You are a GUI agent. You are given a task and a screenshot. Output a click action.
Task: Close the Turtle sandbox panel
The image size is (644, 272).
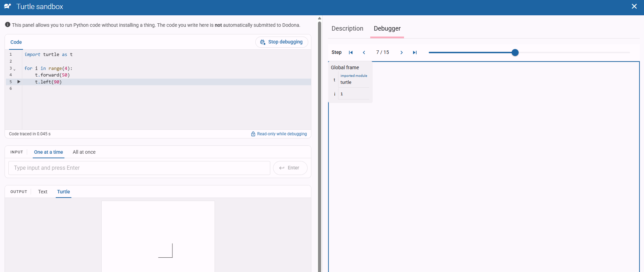[634, 7]
